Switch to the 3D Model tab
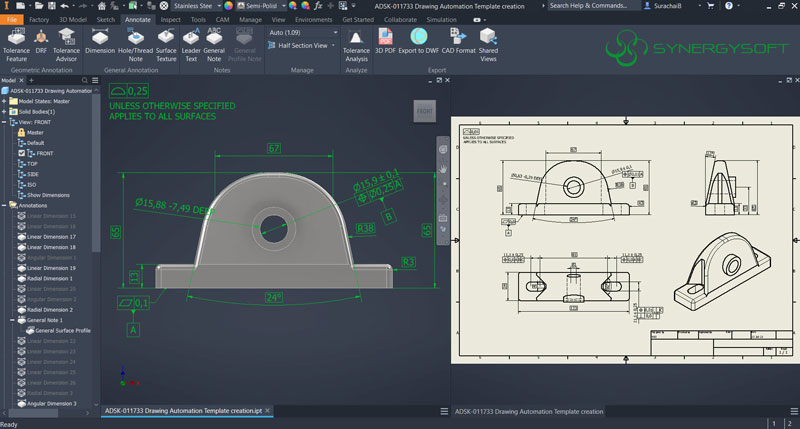The width and height of the screenshot is (800, 429). (73, 19)
